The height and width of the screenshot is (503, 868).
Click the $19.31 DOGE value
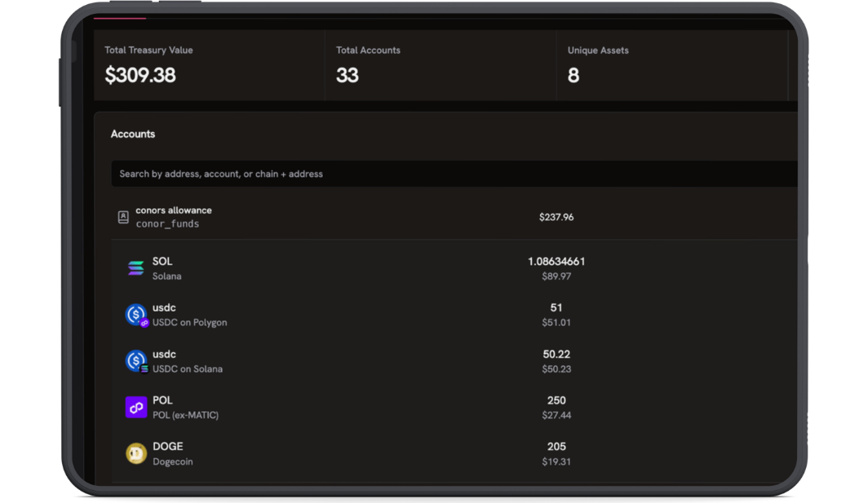556,461
